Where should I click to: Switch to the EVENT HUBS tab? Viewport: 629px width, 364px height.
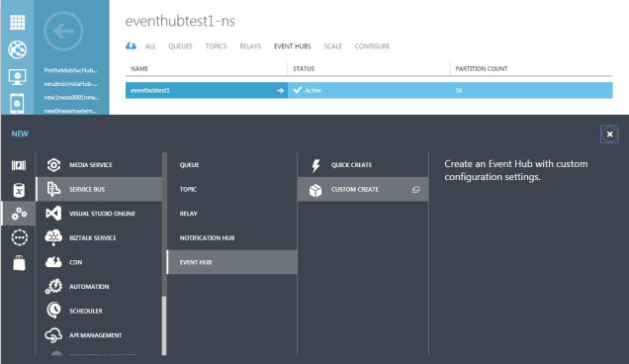point(293,46)
